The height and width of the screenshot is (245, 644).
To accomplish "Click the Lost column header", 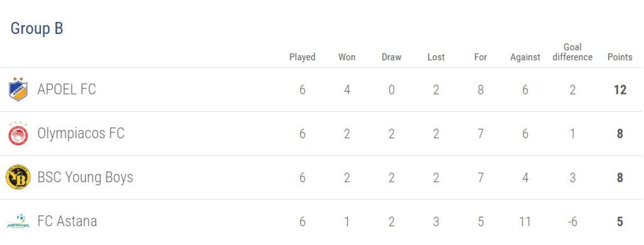I will (x=436, y=57).
